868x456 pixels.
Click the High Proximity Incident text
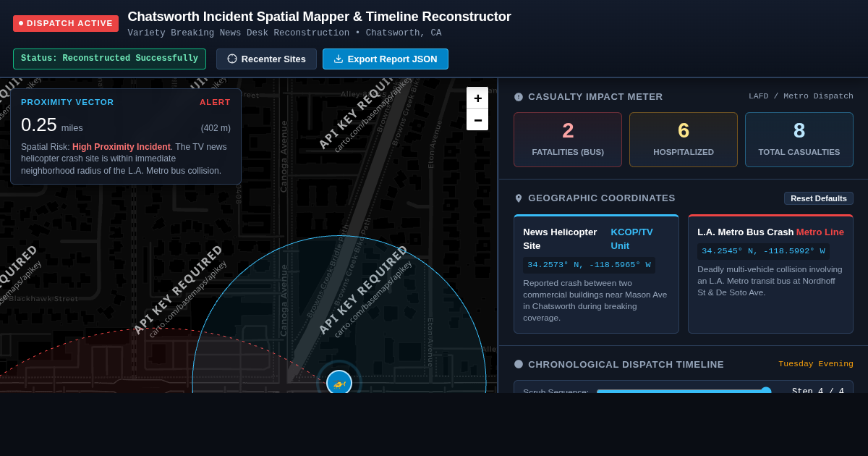122,147
